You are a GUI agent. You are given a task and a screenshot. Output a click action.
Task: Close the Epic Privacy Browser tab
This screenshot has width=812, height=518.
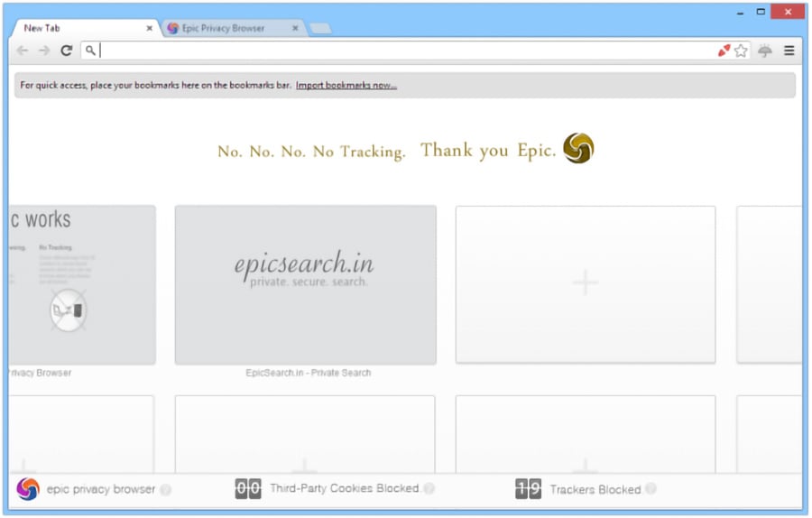pos(295,28)
